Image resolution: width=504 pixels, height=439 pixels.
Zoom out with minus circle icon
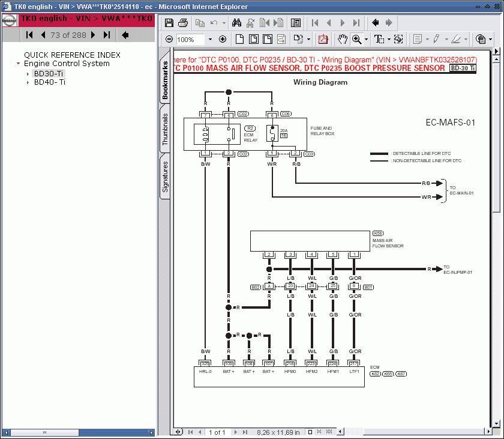tap(169, 39)
